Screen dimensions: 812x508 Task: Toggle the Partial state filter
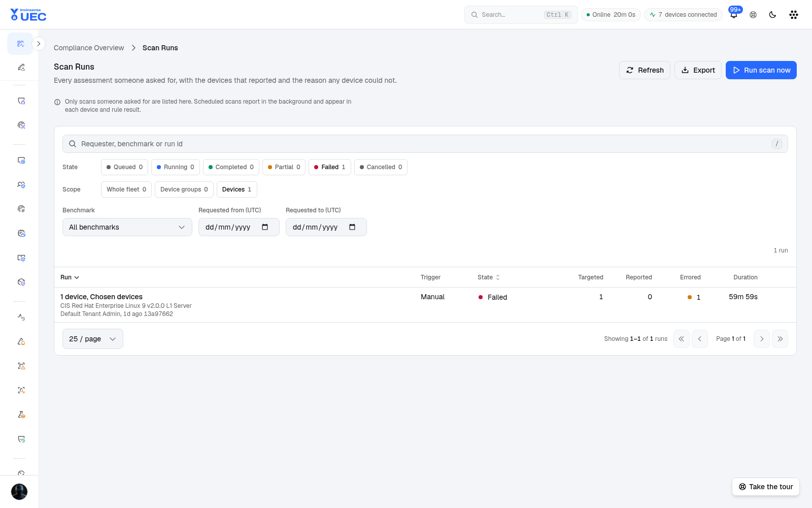[284, 167]
